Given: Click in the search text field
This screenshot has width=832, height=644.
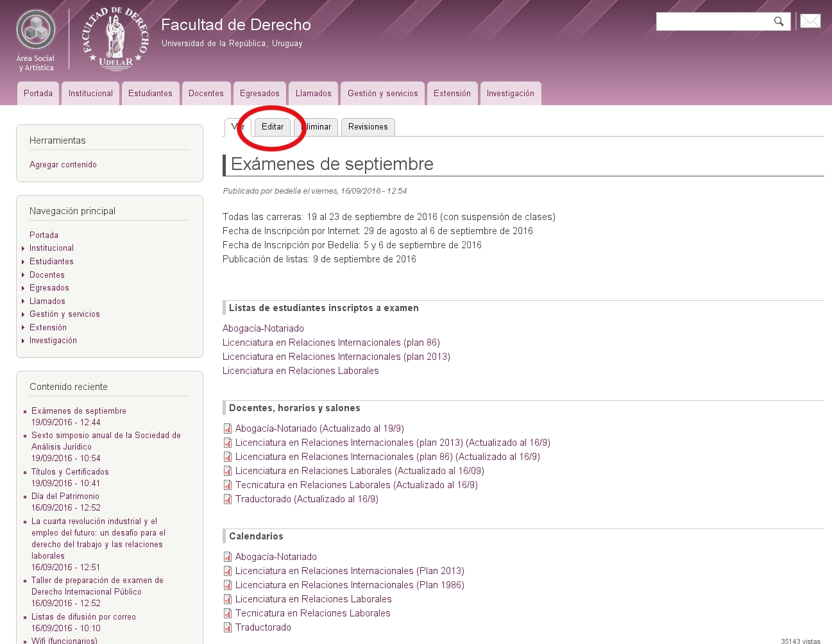Looking at the screenshot, I should pyautogui.click(x=714, y=21).
